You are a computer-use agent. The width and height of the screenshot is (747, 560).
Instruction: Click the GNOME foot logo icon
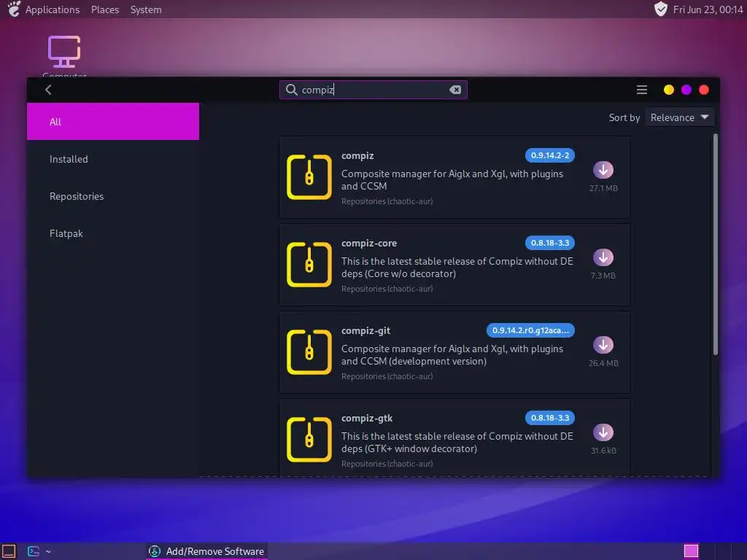14,9
